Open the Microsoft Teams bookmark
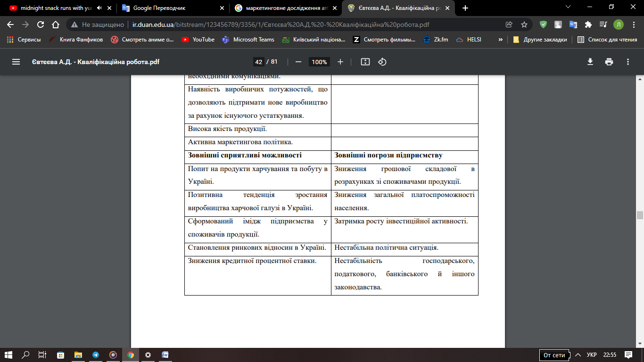This screenshot has height=362, width=644. point(248,40)
